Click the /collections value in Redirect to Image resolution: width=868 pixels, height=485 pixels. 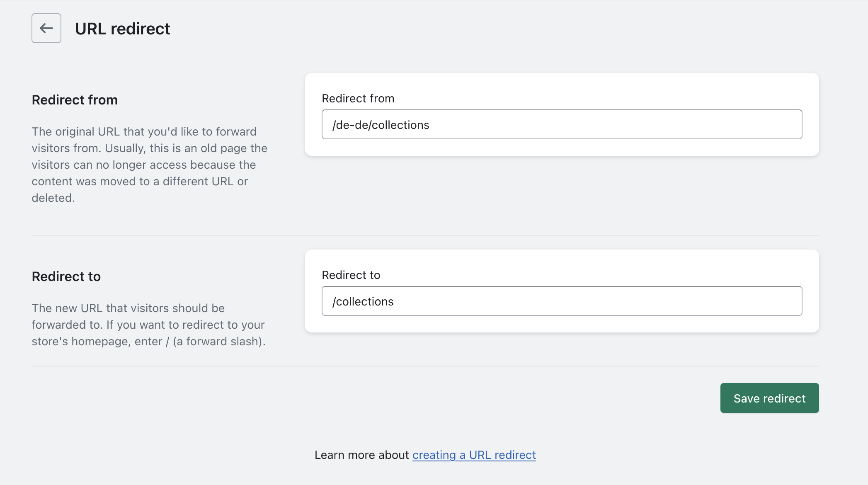[363, 301]
